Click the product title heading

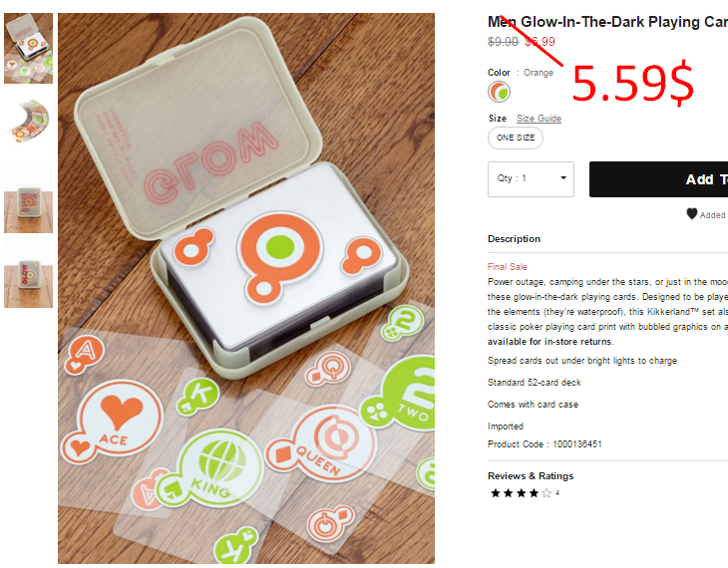(x=607, y=22)
